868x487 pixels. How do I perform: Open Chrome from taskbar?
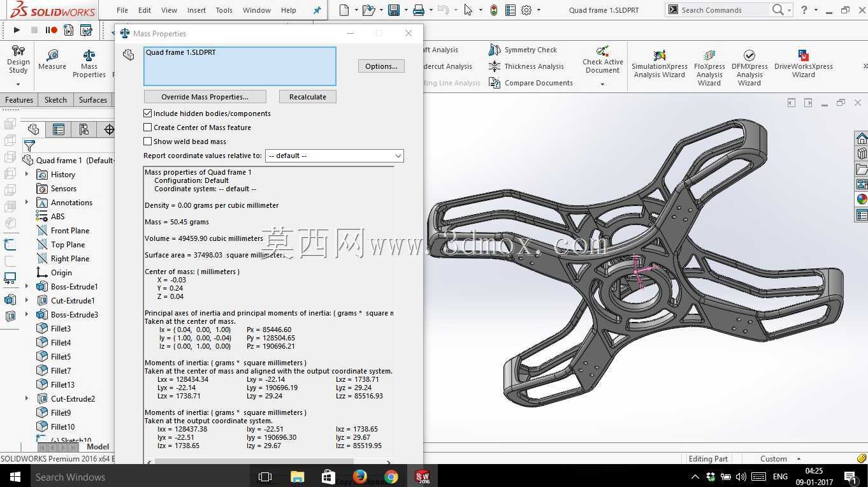click(x=391, y=477)
